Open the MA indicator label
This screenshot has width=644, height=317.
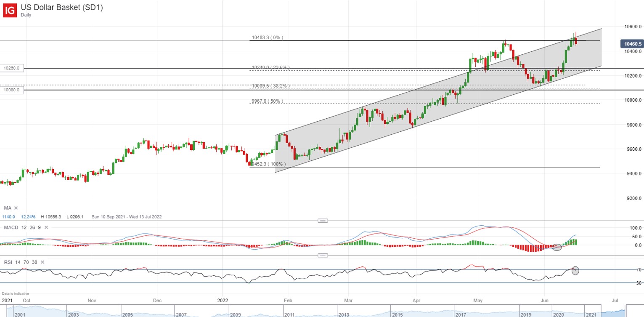pyautogui.click(x=8, y=208)
